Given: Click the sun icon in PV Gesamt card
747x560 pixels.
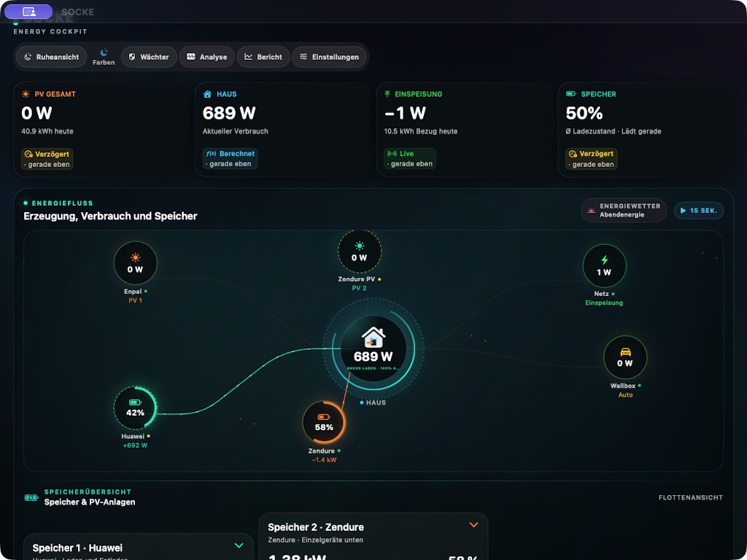Looking at the screenshot, I should tap(26, 94).
